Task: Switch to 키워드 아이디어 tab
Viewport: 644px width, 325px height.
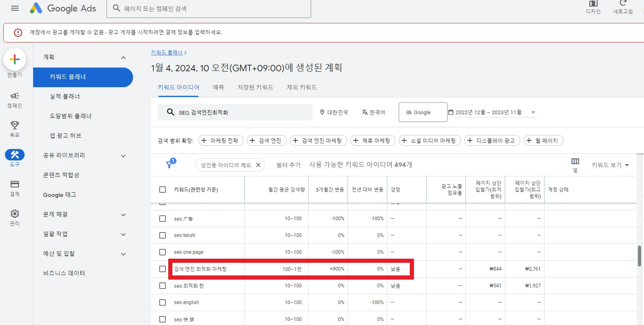Action: click(x=179, y=87)
